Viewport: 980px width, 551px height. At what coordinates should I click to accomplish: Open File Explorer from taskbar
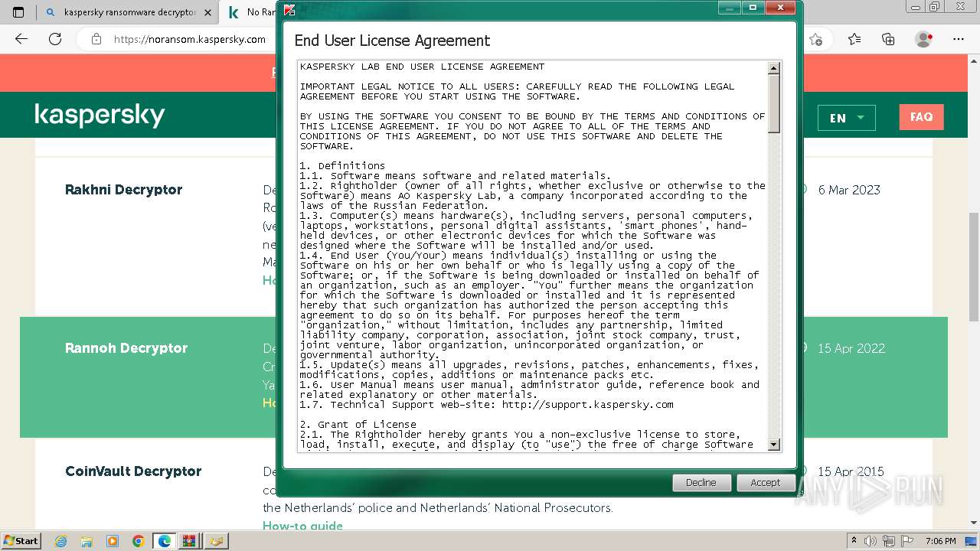[x=87, y=541]
